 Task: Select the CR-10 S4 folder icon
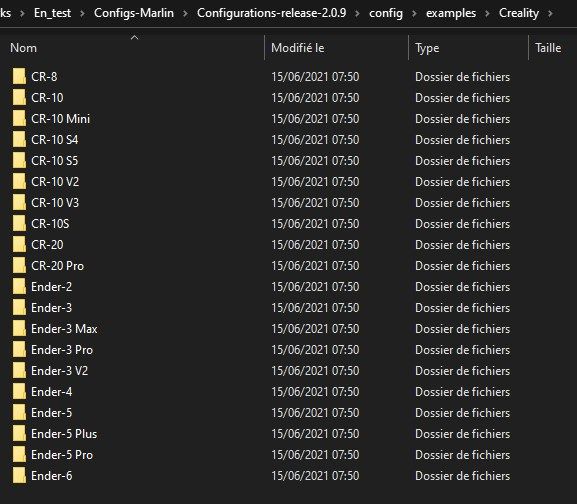tap(19, 139)
